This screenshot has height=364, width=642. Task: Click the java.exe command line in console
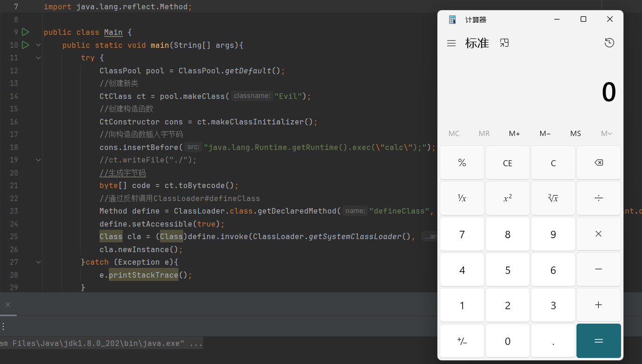click(x=101, y=344)
